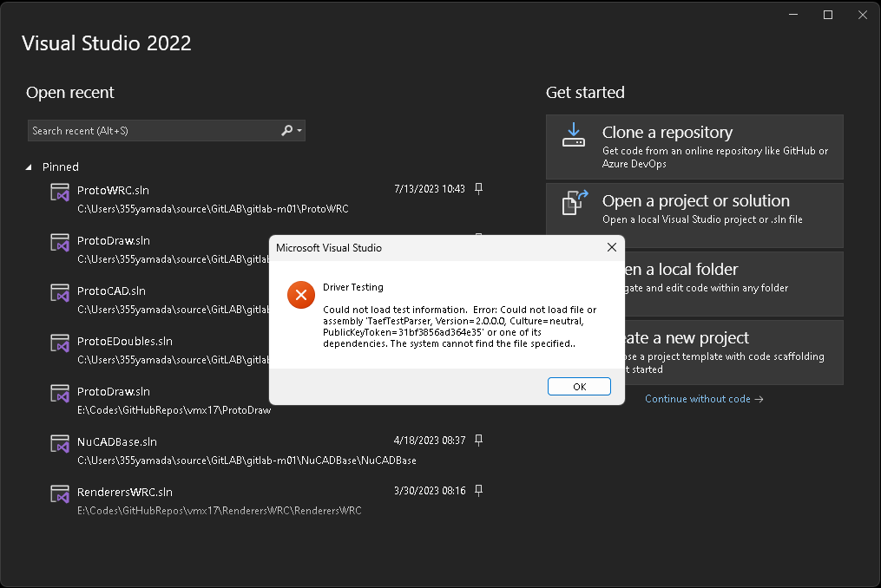Image resolution: width=881 pixels, height=588 pixels.
Task: Collapse the Pinned group
Action: (x=29, y=167)
